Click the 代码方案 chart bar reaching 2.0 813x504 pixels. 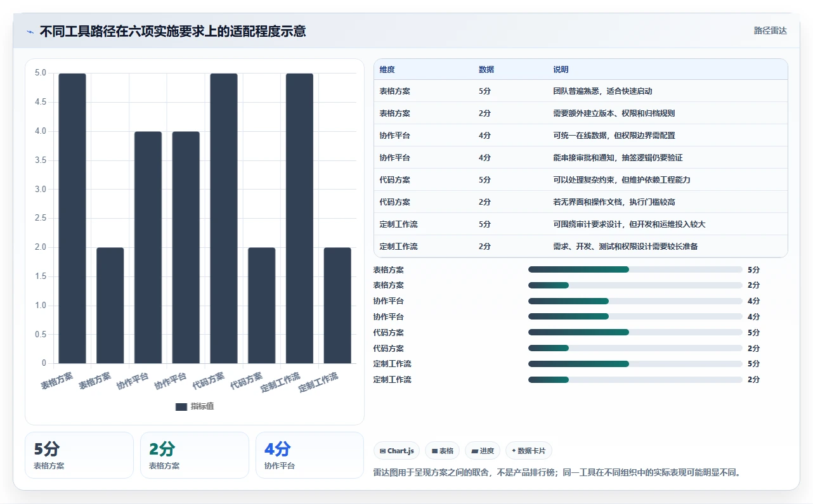pos(262,306)
